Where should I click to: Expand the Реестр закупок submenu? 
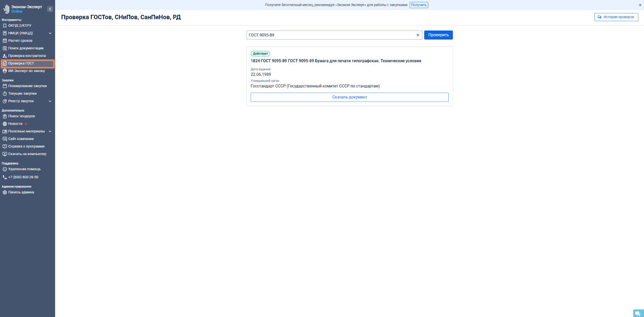(50, 101)
